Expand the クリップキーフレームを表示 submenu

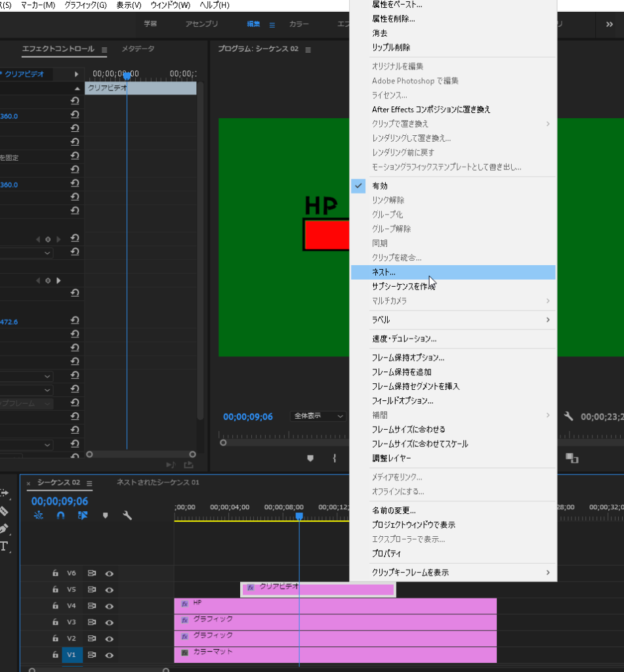coord(453,572)
